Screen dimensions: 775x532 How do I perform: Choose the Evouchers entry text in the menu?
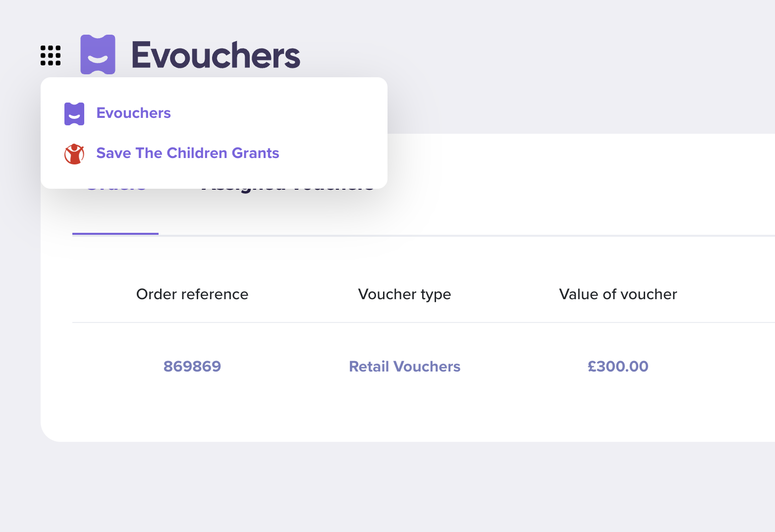133,113
